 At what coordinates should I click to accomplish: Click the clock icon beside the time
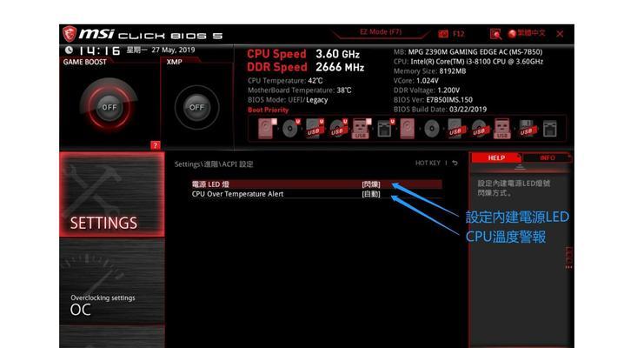[x=69, y=50]
